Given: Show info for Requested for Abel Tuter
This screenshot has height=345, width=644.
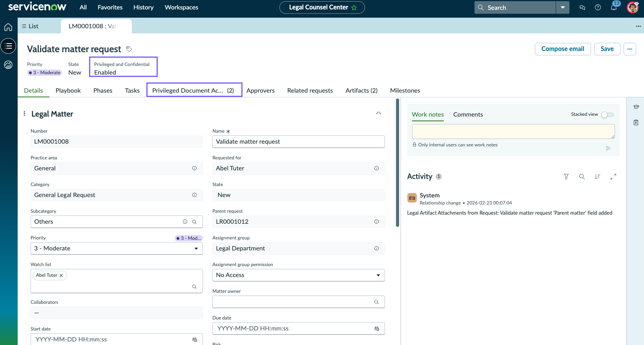Looking at the screenshot, I should point(376,168).
